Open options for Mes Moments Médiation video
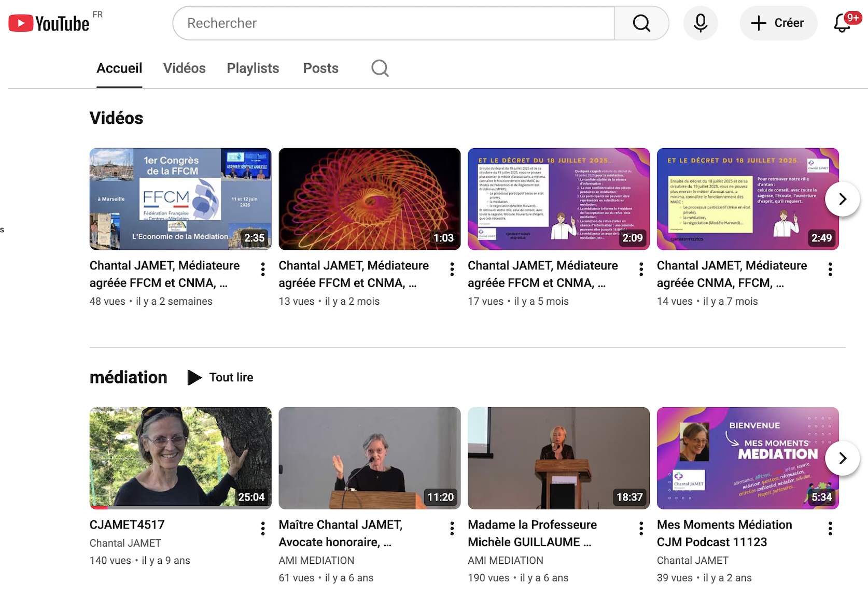Viewport: 868px width, 599px height. [x=830, y=528]
